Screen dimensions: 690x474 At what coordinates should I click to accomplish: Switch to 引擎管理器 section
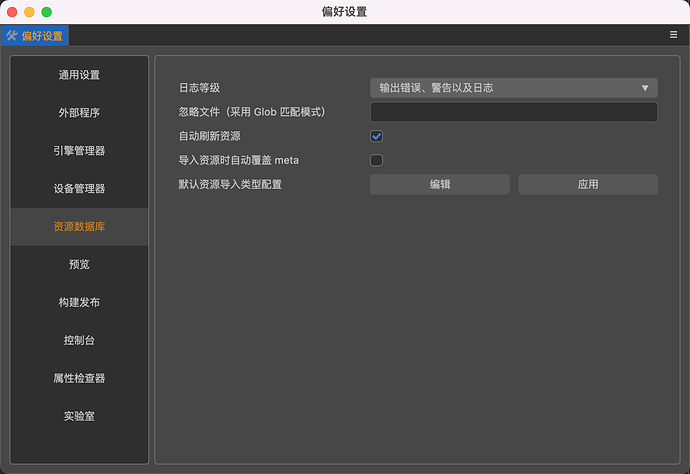(x=79, y=151)
